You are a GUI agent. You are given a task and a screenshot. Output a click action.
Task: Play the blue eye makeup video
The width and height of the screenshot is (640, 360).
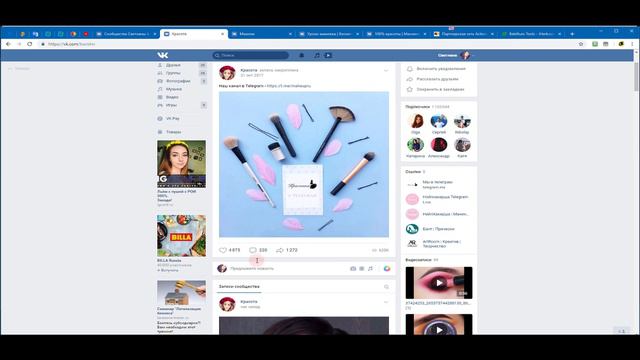pos(439,324)
